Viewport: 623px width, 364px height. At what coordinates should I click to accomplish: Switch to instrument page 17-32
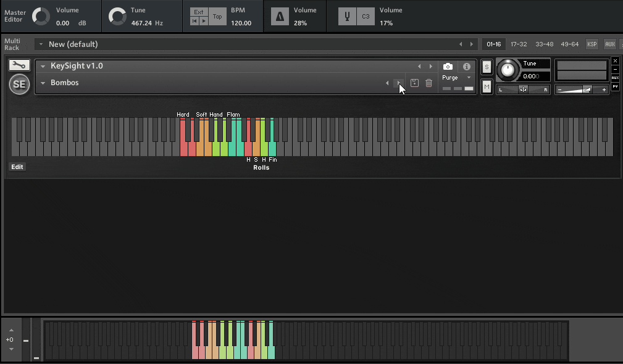click(x=519, y=44)
